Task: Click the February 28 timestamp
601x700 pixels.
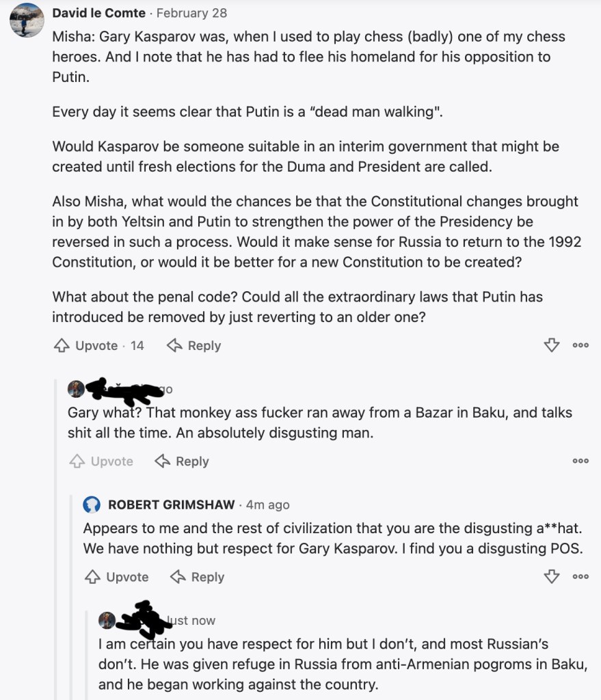Action: pos(191,13)
